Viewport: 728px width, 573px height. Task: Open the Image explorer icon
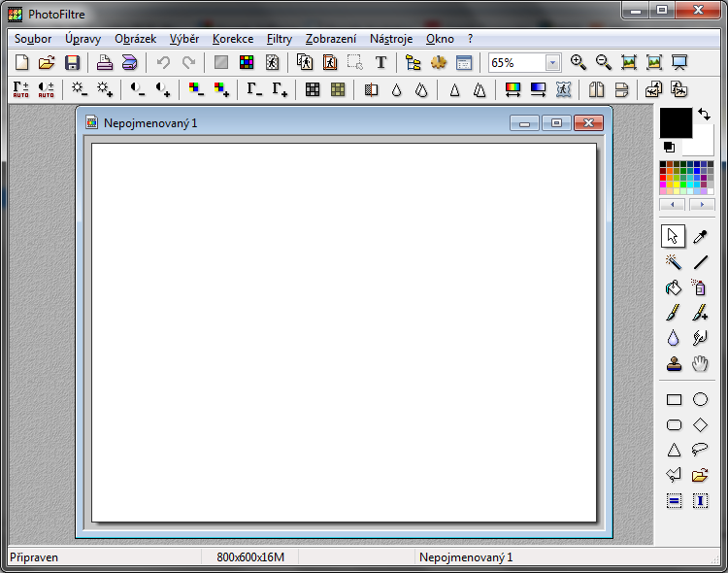[413, 62]
